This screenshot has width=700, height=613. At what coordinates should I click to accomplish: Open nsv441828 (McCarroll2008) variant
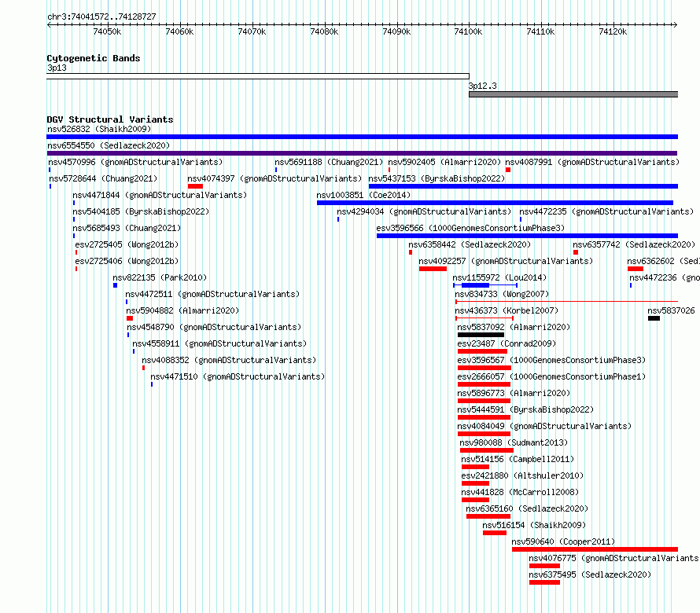[520, 492]
